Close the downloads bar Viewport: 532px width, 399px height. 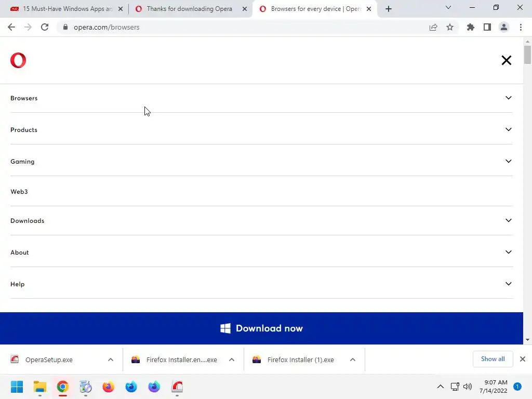point(523,359)
